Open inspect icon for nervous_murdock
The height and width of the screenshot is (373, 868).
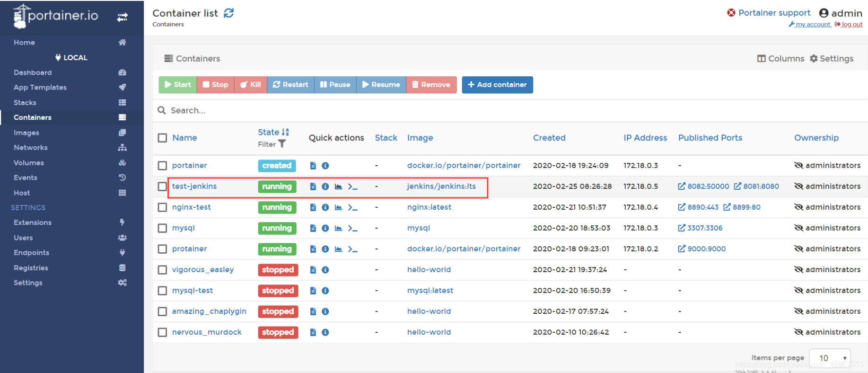(325, 332)
